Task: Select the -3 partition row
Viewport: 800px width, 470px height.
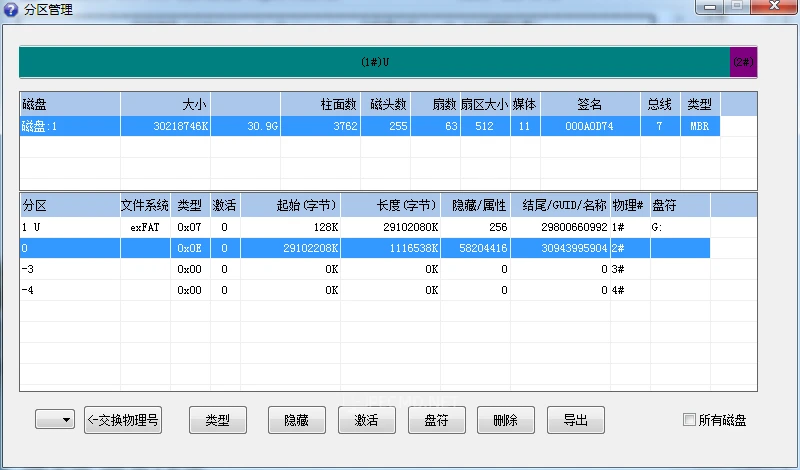Action: tap(365, 269)
